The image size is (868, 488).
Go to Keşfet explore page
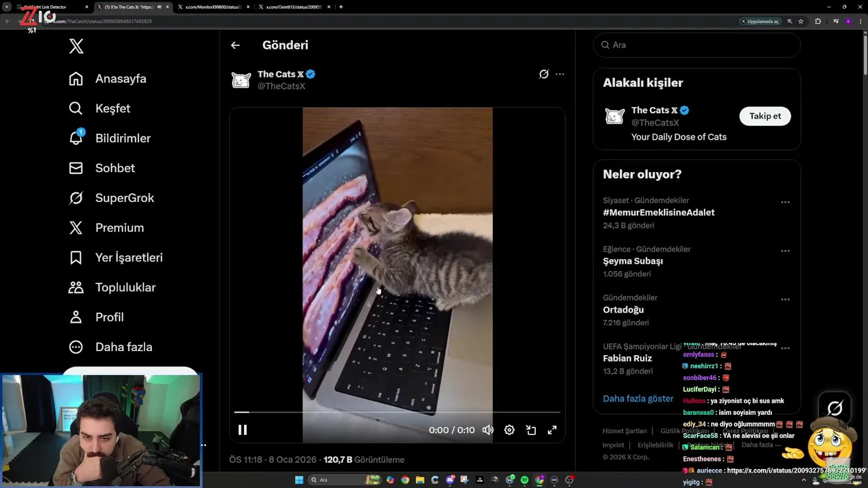point(100,108)
